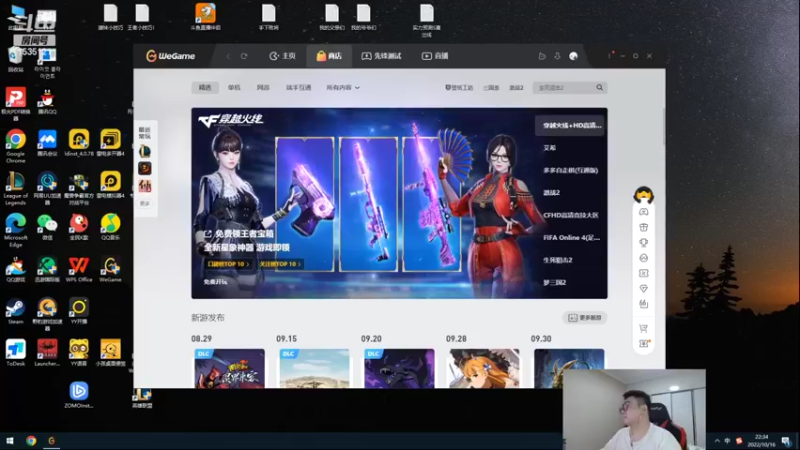Open WPS Office desktop shortcut

pyautogui.click(x=79, y=269)
